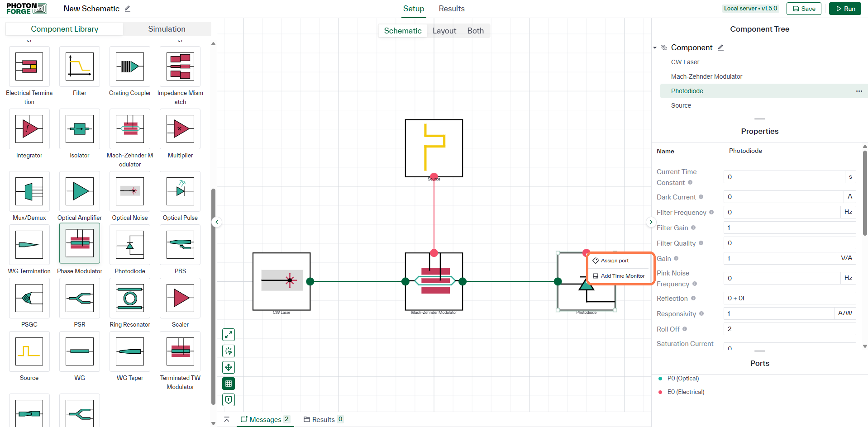Activate the pan move canvas tool
Image resolution: width=868 pixels, height=427 pixels.
click(x=229, y=367)
